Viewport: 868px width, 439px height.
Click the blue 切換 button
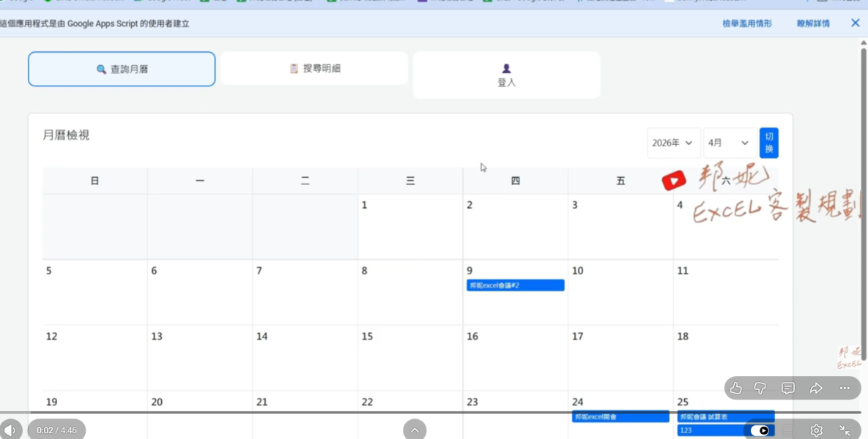(769, 143)
